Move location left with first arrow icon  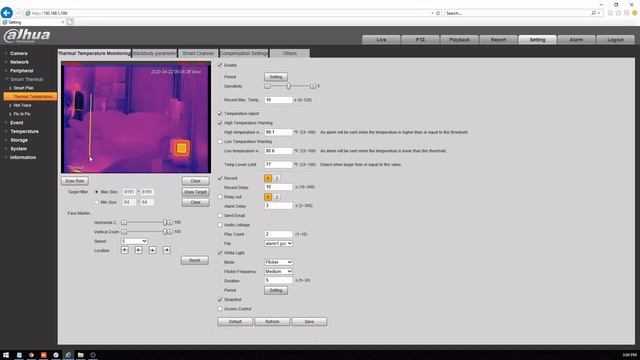click(125, 250)
